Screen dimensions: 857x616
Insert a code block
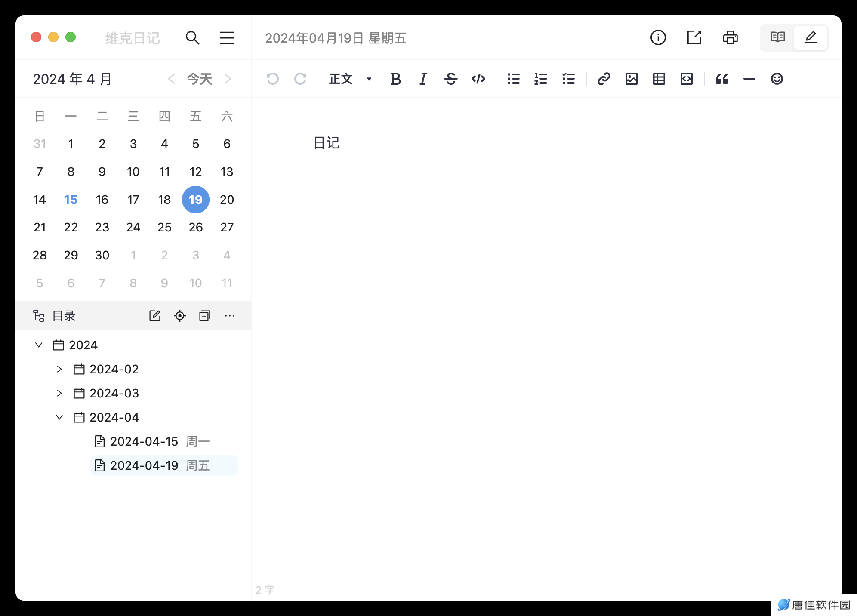[687, 79]
